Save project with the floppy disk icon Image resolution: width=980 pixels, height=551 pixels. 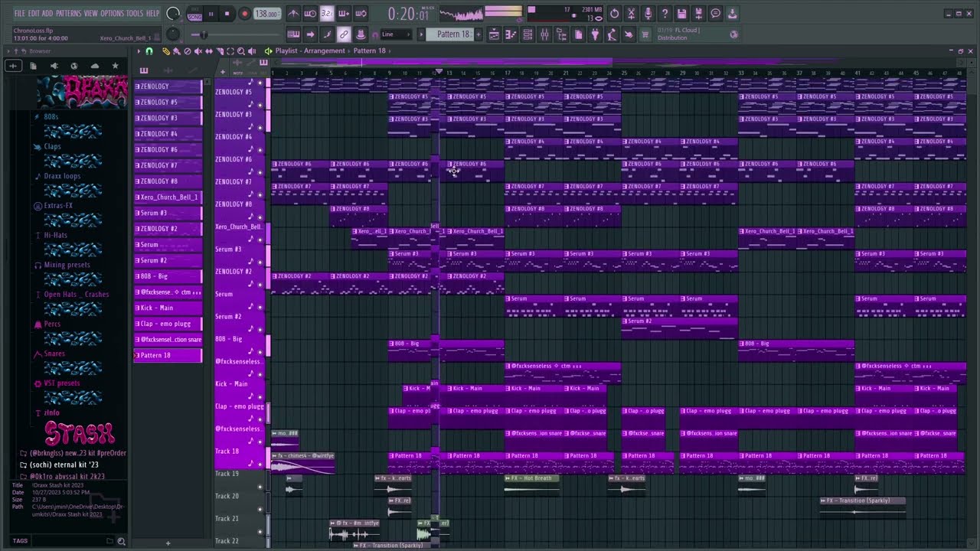tap(681, 14)
